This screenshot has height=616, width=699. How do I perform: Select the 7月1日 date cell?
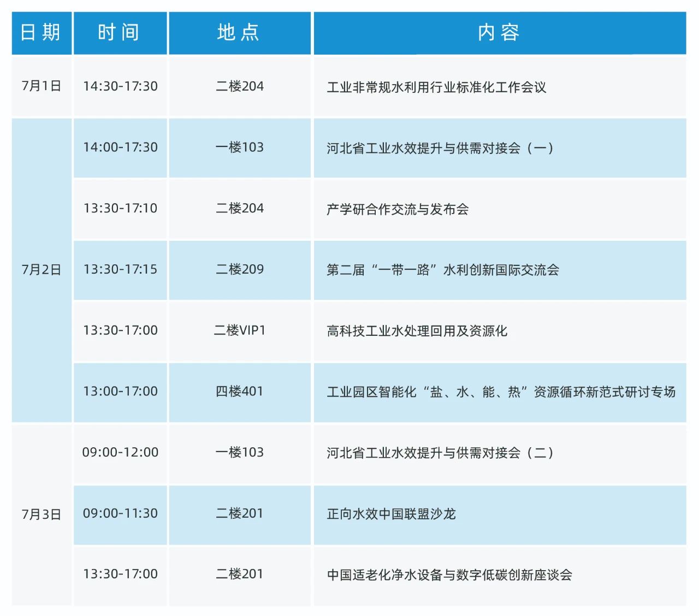pos(42,86)
